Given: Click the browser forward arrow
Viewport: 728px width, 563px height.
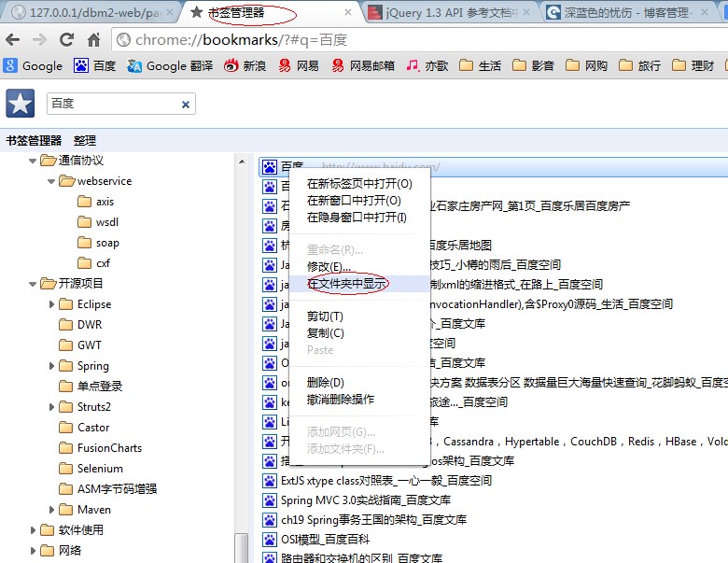Looking at the screenshot, I should point(39,40).
